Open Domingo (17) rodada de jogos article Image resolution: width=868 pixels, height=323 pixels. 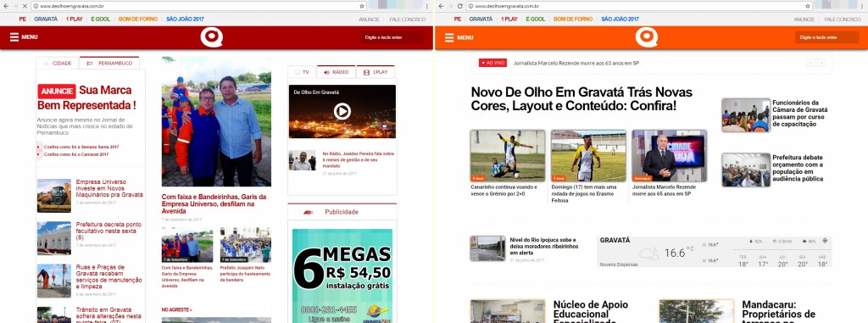pyautogui.click(x=588, y=156)
